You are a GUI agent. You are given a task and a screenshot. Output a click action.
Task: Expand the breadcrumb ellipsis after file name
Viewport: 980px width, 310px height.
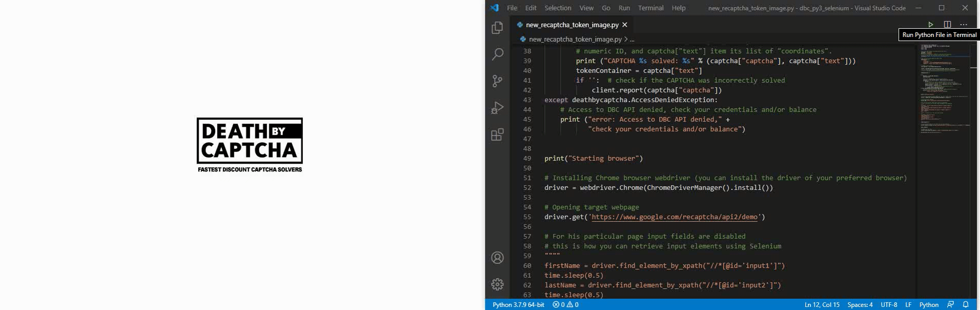point(632,39)
